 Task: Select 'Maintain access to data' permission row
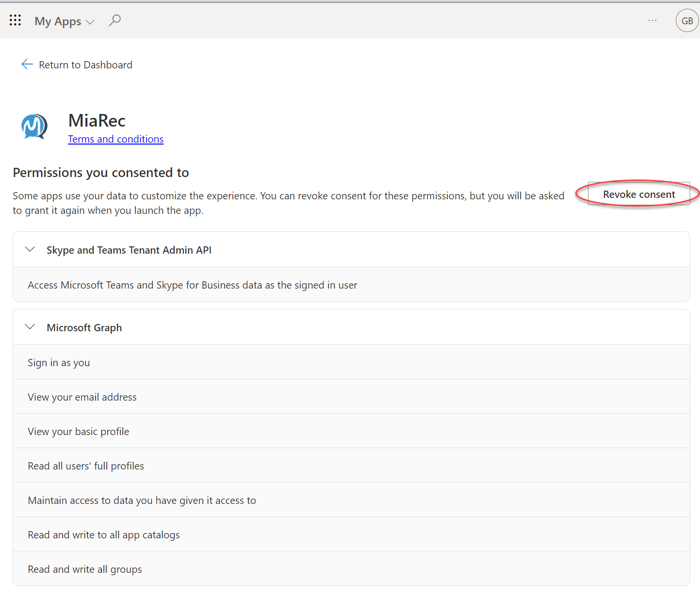pyautogui.click(x=351, y=500)
